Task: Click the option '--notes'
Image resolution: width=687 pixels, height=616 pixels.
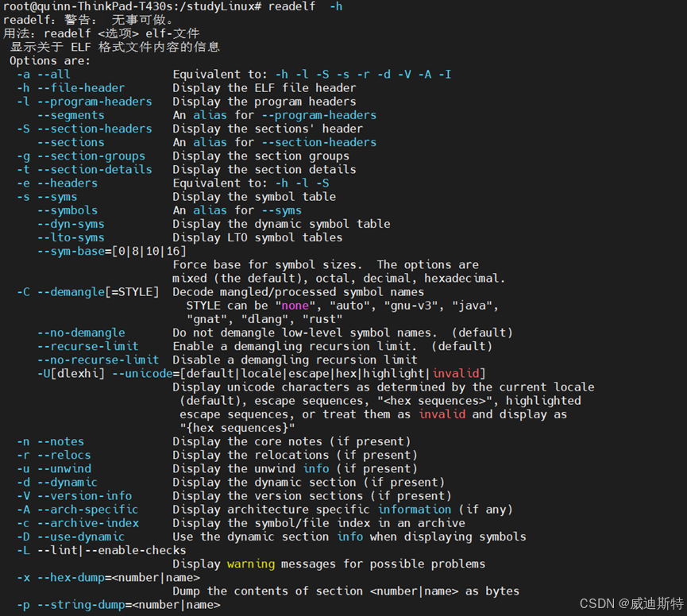Action: [60, 441]
